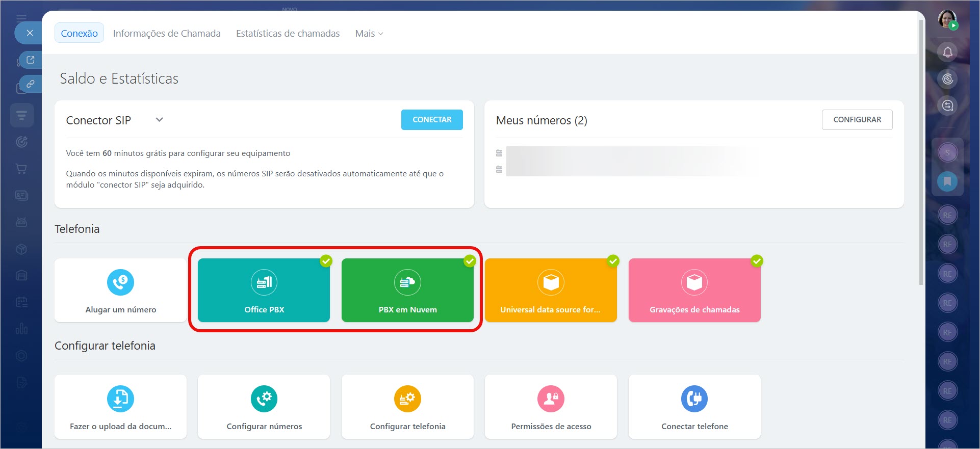This screenshot has width=980, height=449.
Task: Click the vertical scrollbar of the panel
Action: point(920,153)
